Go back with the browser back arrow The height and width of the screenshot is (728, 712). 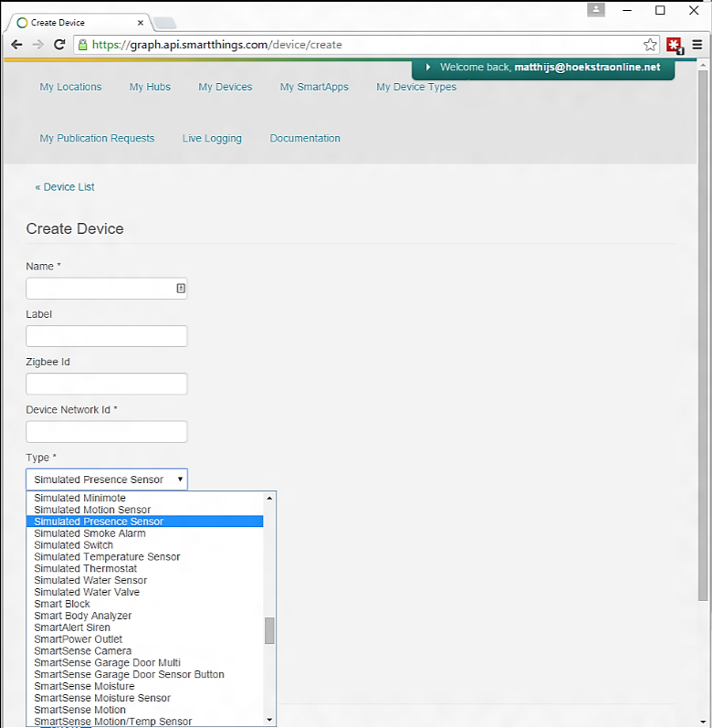click(x=16, y=45)
